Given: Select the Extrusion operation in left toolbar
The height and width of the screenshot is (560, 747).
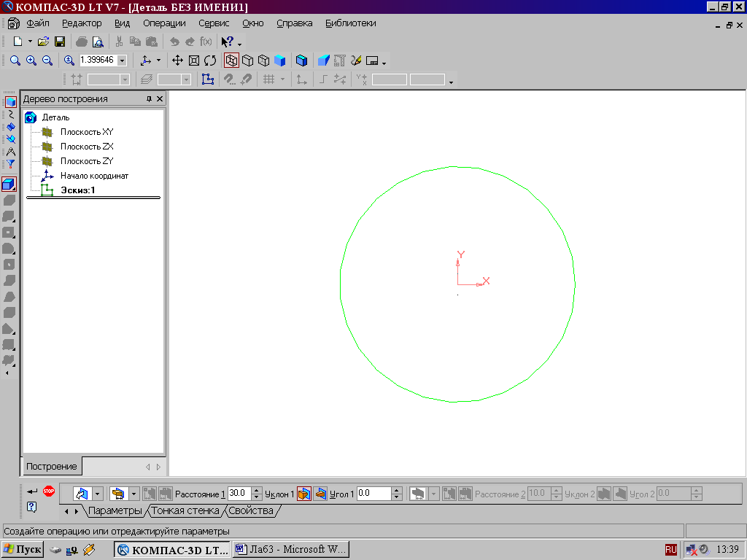Looking at the screenshot, I should (x=9, y=184).
